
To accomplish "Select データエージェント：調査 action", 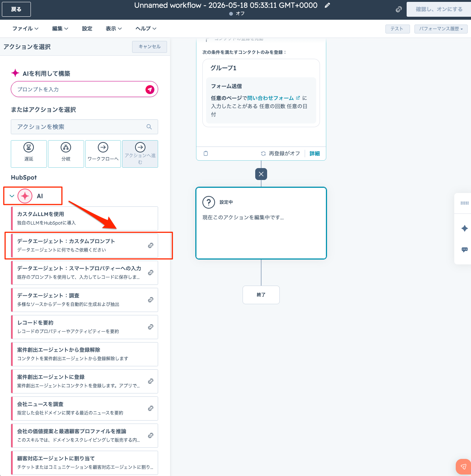I will 85,300.
